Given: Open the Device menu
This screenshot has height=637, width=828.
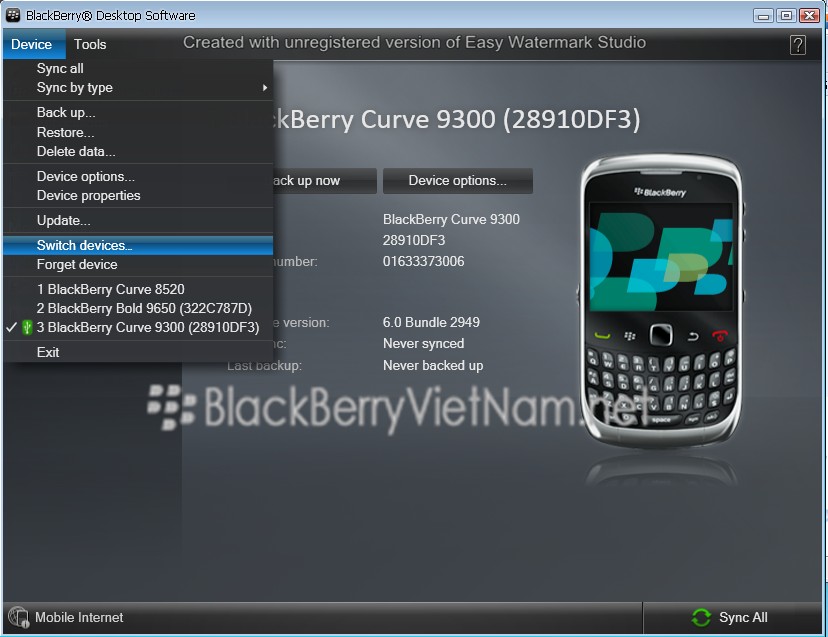Looking at the screenshot, I should pos(32,44).
